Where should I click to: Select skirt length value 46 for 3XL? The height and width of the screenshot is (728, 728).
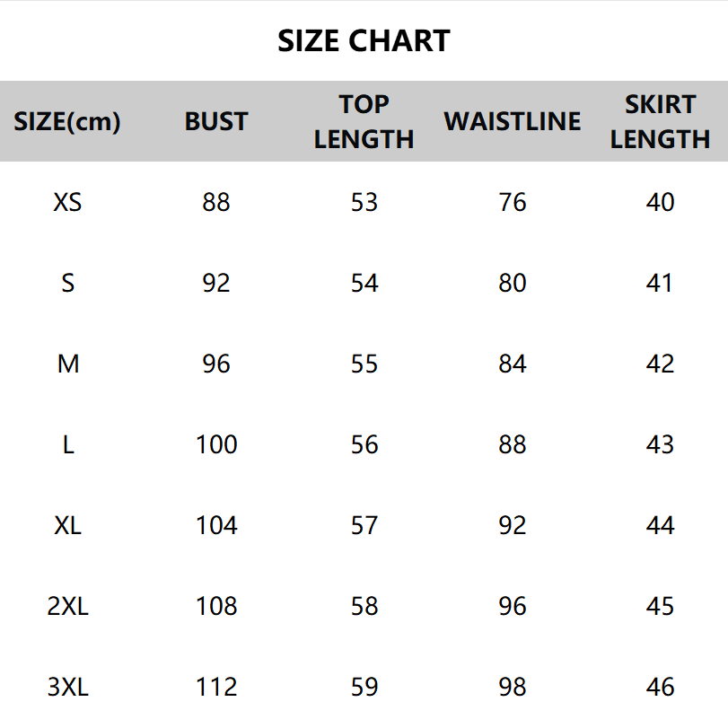(660, 688)
